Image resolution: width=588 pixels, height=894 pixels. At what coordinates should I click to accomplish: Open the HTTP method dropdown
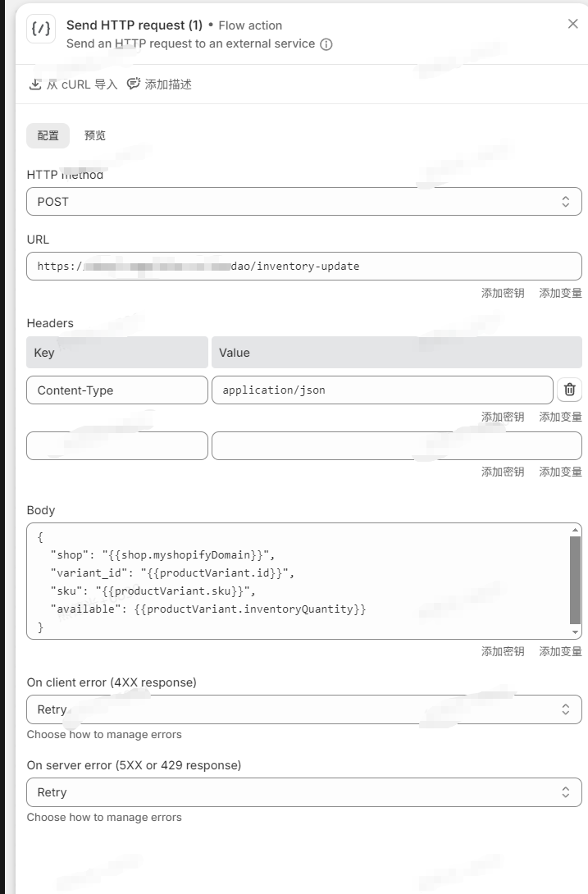(303, 202)
